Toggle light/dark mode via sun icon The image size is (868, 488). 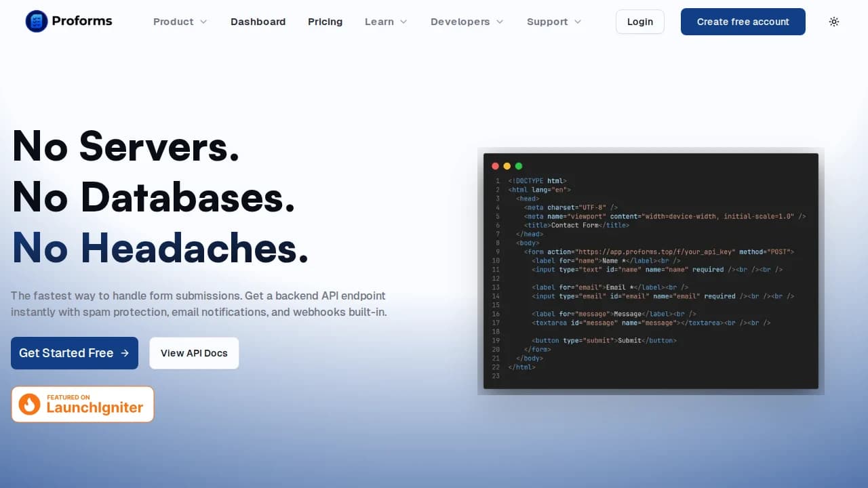coord(833,22)
